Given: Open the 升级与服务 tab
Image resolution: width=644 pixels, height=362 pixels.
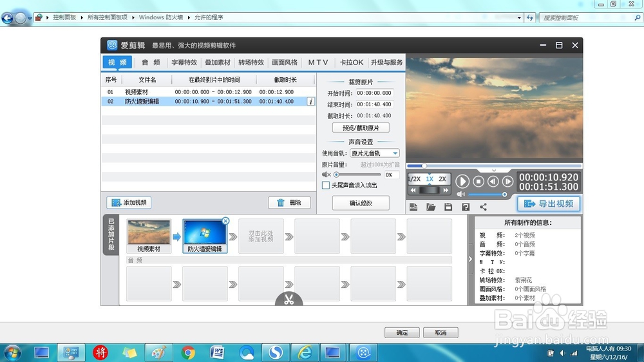Looking at the screenshot, I should (x=386, y=62).
